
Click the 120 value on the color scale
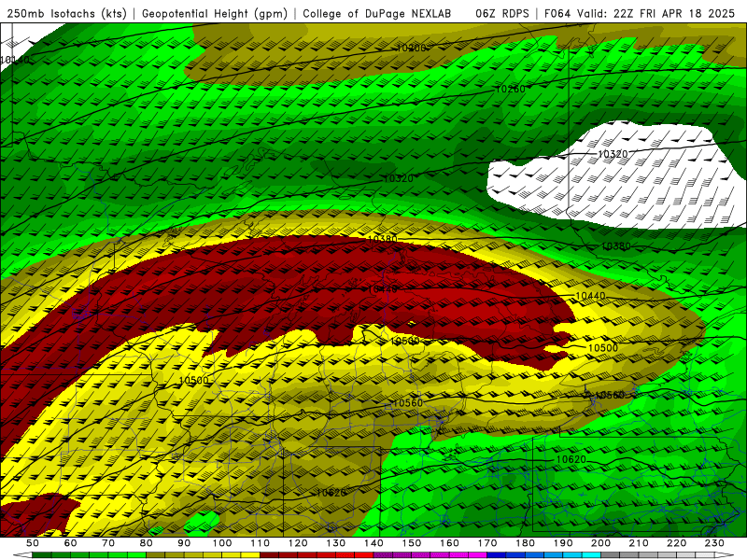coord(298,543)
